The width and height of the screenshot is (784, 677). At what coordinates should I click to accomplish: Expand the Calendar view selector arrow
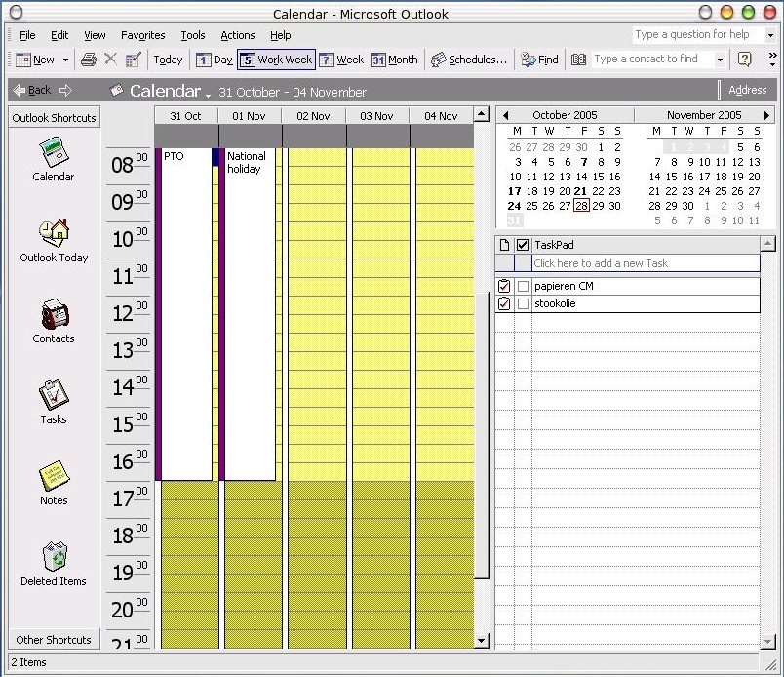tap(207, 93)
